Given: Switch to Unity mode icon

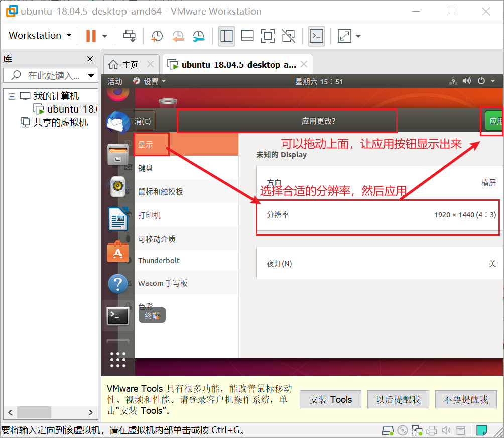Looking at the screenshot, I should pyautogui.click(x=288, y=36).
